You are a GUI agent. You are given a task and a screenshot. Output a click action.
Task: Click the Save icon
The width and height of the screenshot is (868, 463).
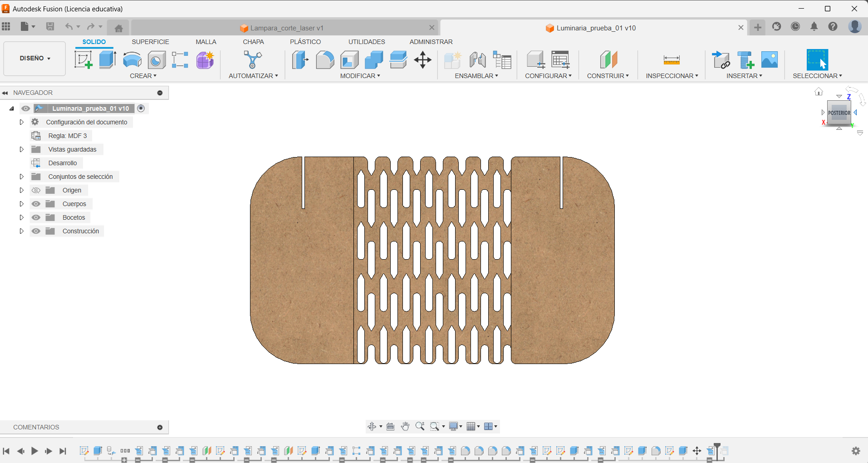pyautogui.click(x=50, y=26)
